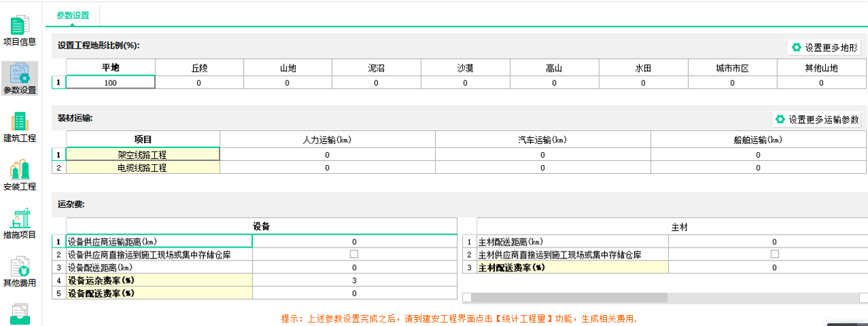Image resolution: width=868 pixels, height=326 pixels.
Task: Click the gear icon for 设置更多地形
Action: click(x=796, y=48)
